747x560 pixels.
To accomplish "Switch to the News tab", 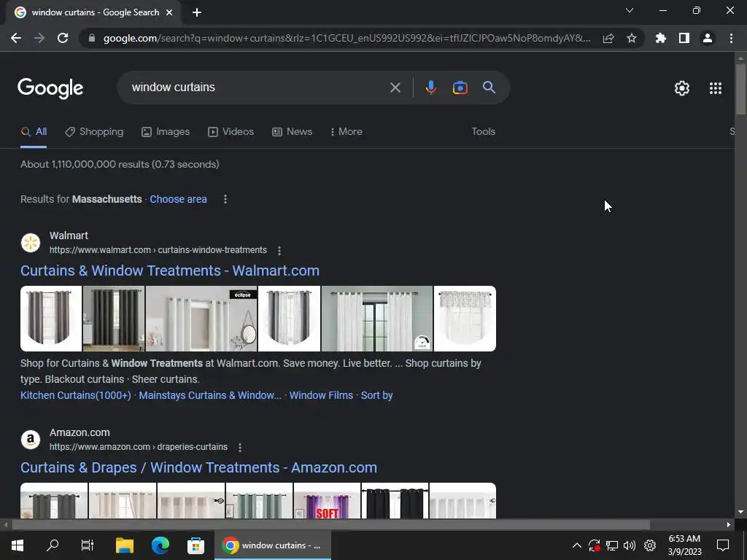I will click(292, 132).
